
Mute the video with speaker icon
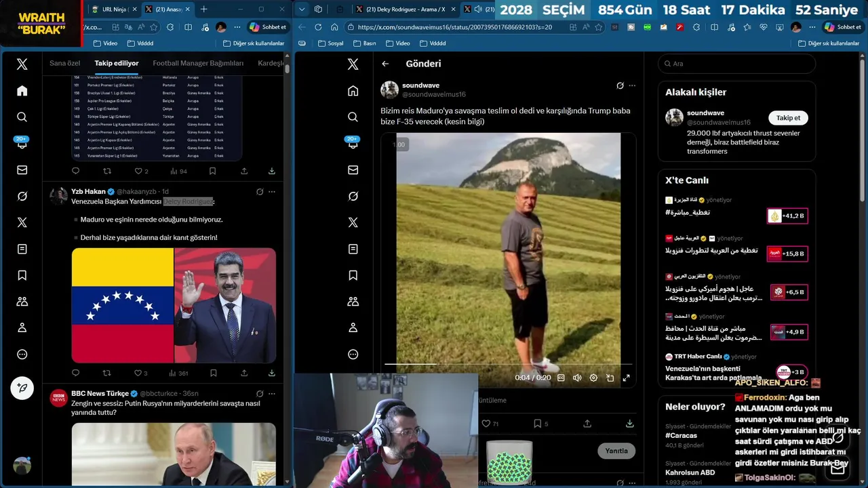577,378
